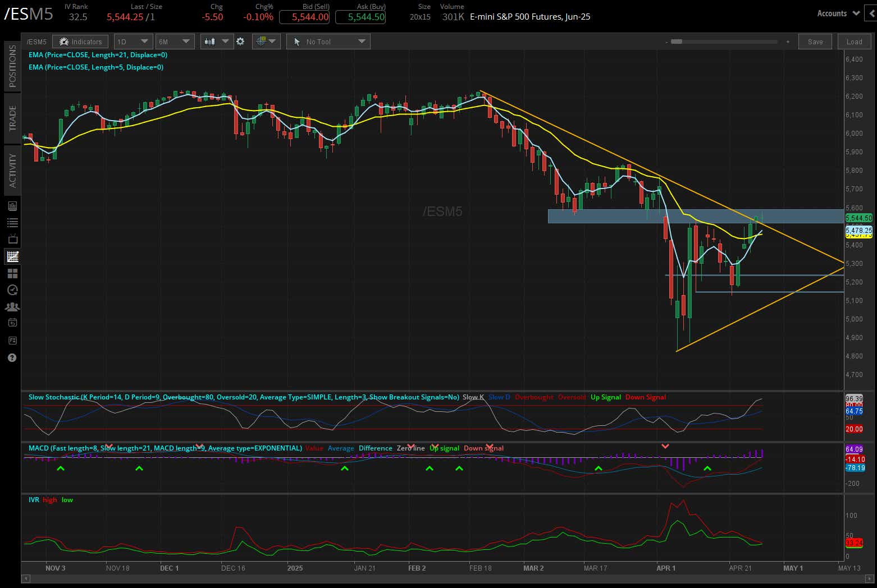
Task: Open chart settings via the gear icon
Action: click(x=240, y=41)
